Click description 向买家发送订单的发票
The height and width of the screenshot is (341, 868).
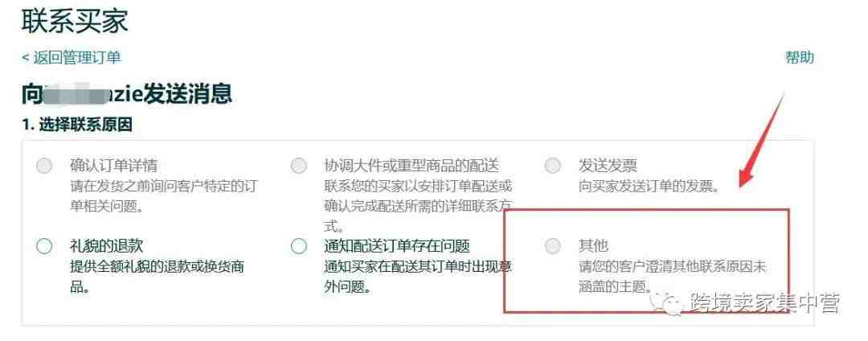point(649,186)
